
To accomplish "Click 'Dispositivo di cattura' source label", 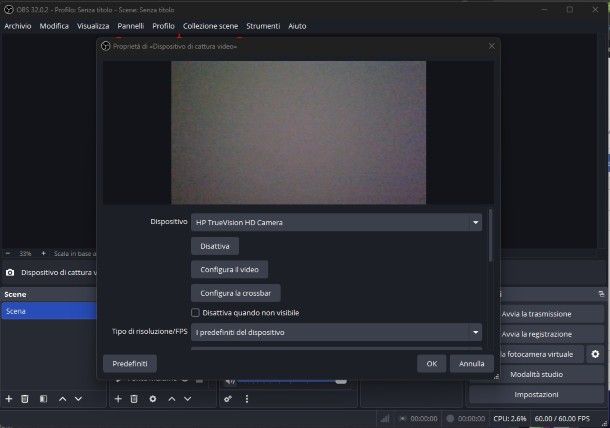I will [57, 273].
